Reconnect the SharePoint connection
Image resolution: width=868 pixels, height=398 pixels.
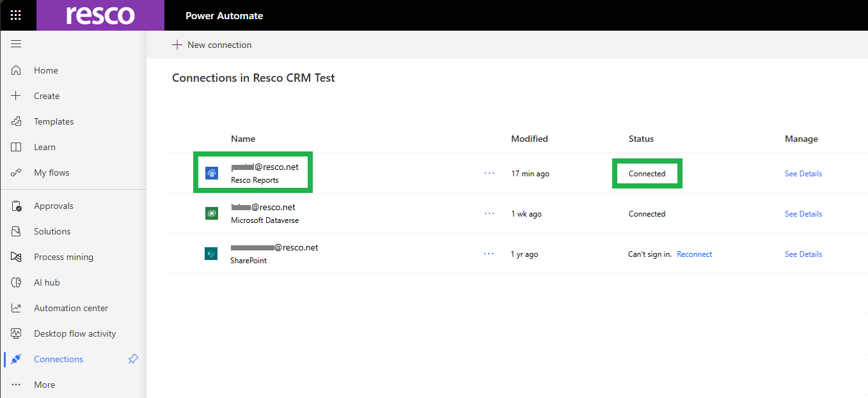[694, 254]
